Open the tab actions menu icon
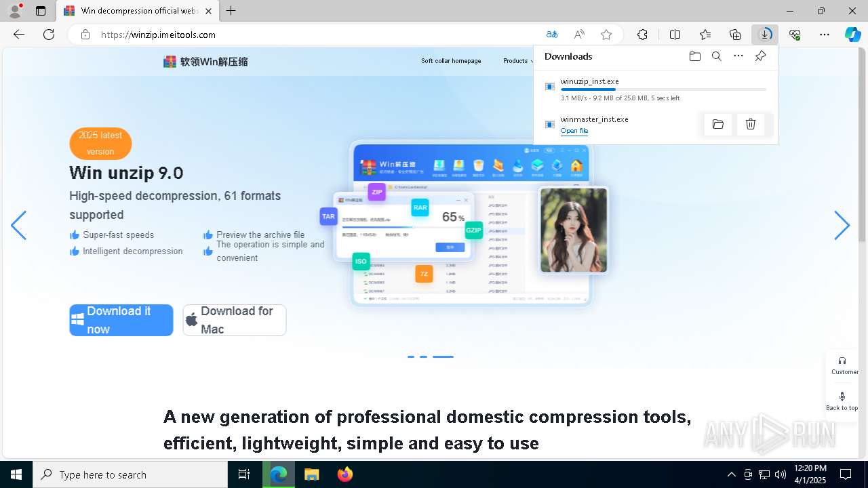Viewport: 868px width, 488px height. click(41, 11)
